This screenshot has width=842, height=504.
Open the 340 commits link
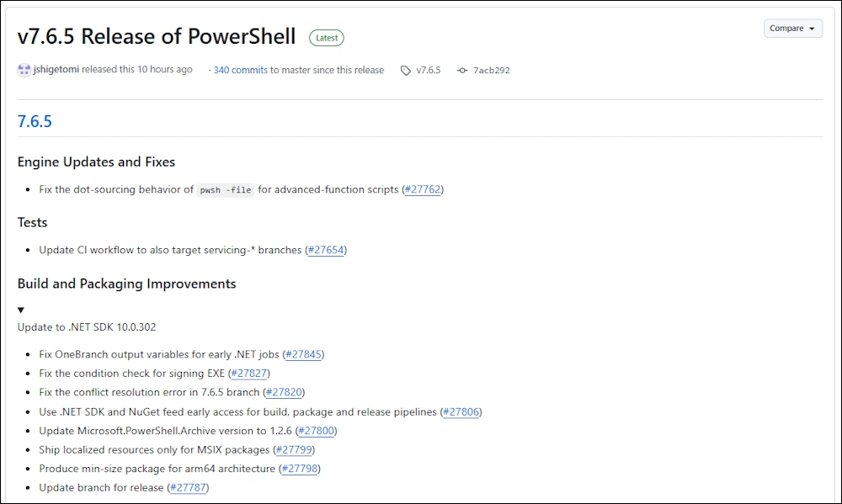(x=241, y=70)
